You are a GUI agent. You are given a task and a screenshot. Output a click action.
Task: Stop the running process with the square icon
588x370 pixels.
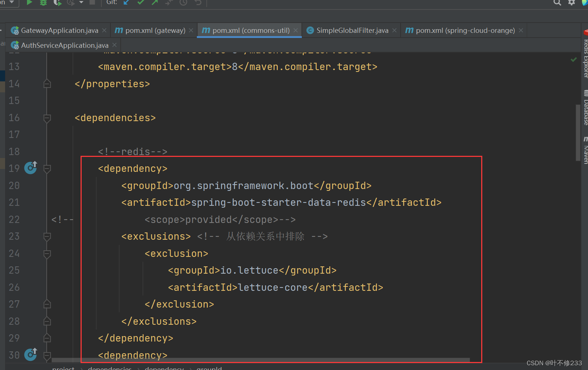click(x=92, y=3)
